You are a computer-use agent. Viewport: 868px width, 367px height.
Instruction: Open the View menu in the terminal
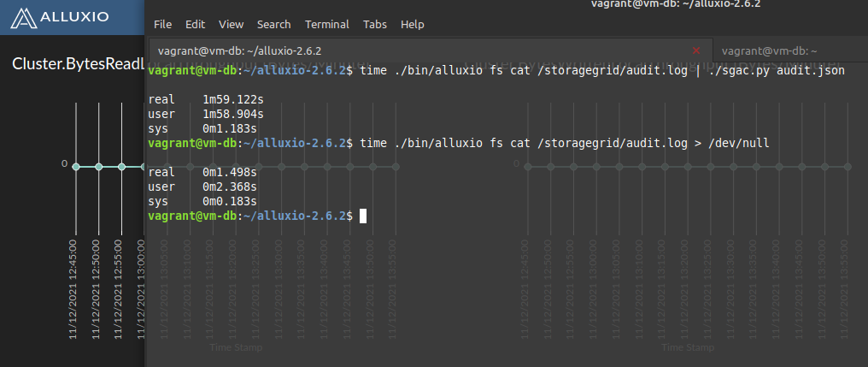tap(231, 25)
